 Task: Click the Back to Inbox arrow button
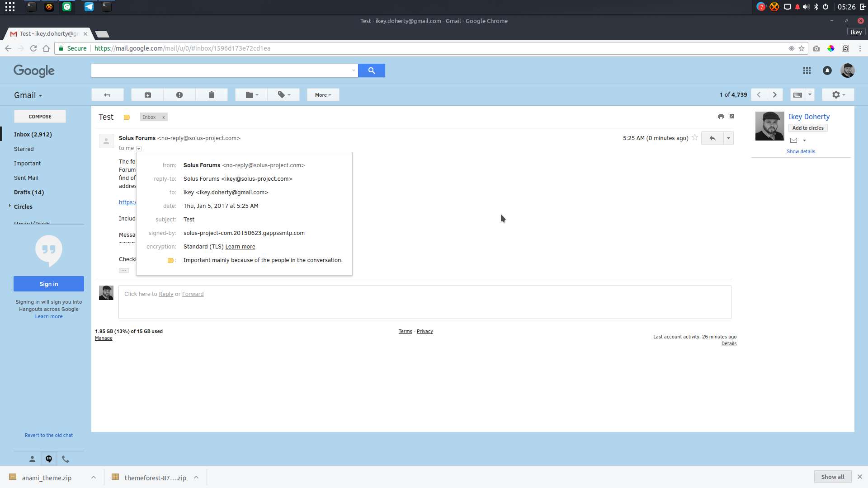107,95
